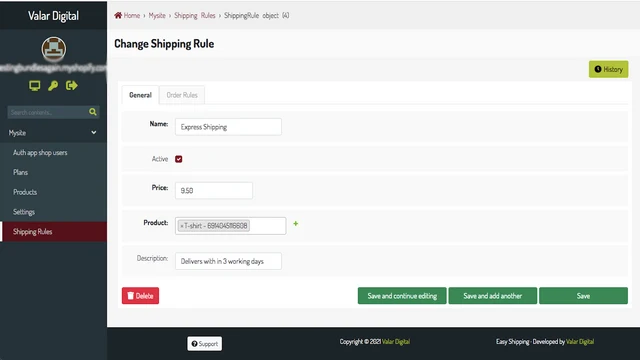Select the General tab
The image size is (640, 360).
click(x=140, y=95)
